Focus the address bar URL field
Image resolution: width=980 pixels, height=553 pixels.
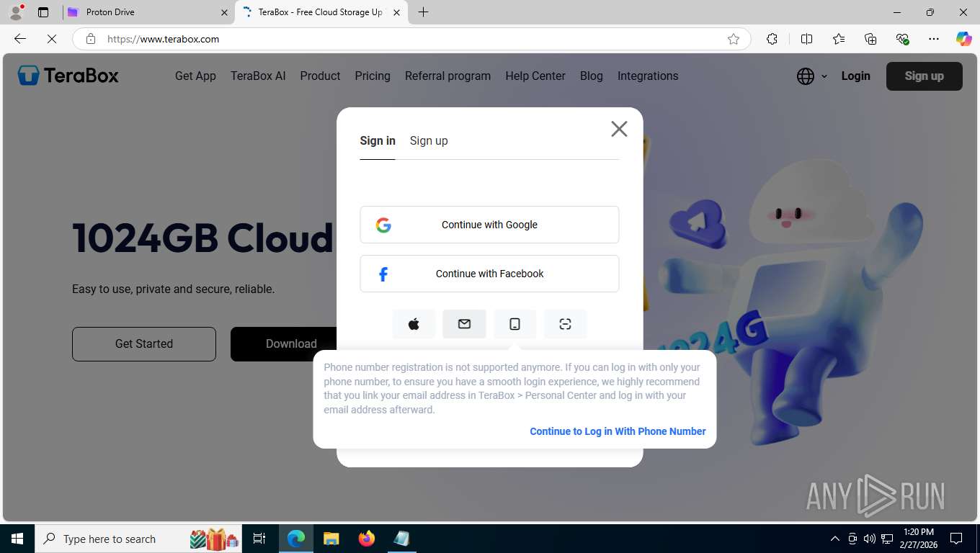click(x=411, y=39)
